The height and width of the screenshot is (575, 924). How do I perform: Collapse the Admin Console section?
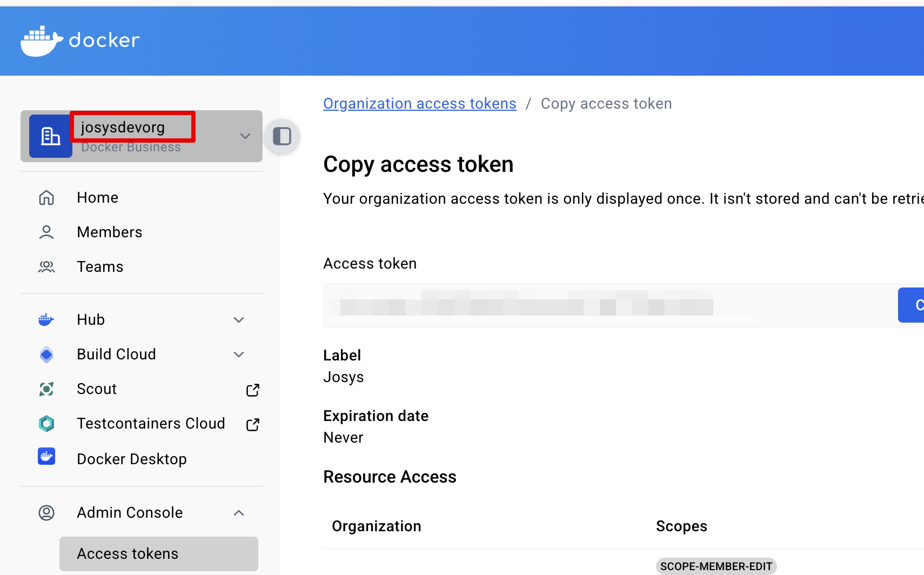[239, 513]
